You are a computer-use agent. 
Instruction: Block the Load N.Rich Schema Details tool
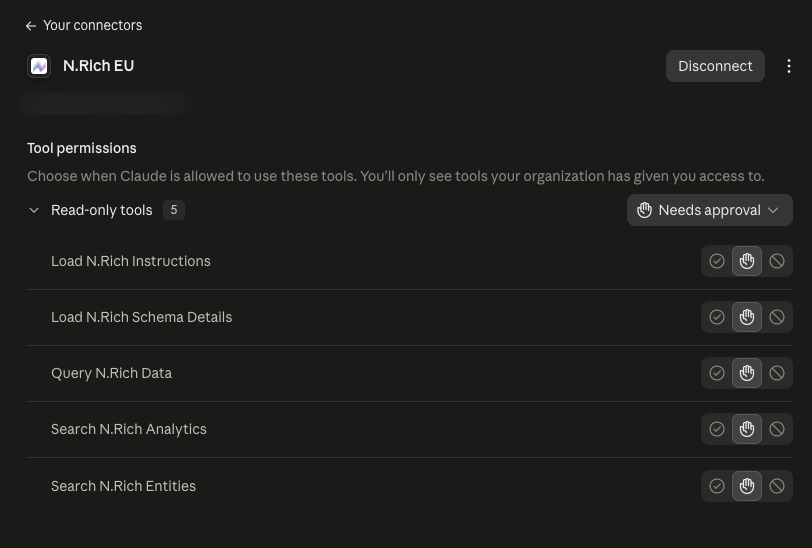[x=777, y=317]
